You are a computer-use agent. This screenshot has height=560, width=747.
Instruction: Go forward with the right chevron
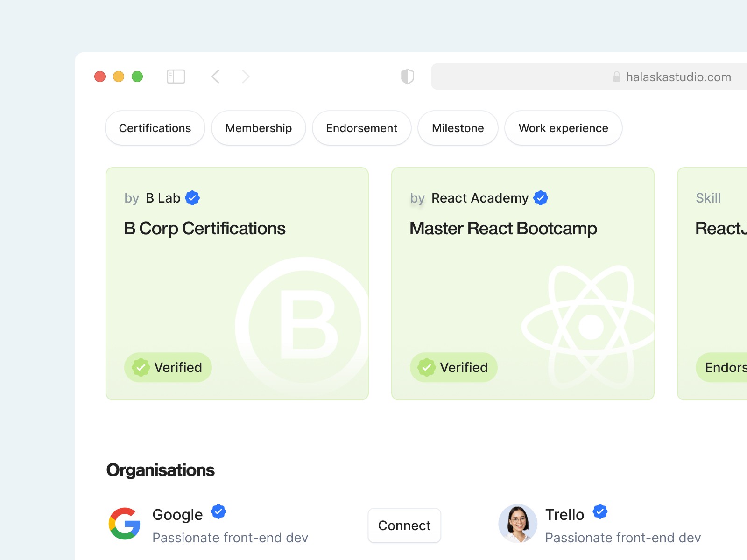tap(246, 77)
